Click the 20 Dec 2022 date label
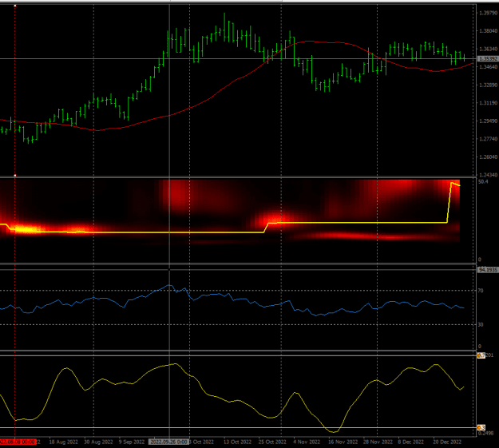The image size is (499, 448). click(447, 442)
